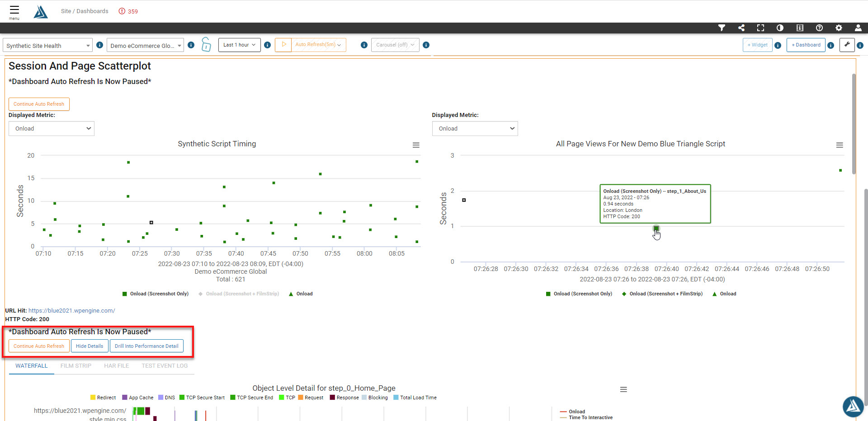Viewport: 868px width, 421px height.
Task: Toggle Onload (Screenshot Only) legend in left chart
Action: (x=156, y=294)
